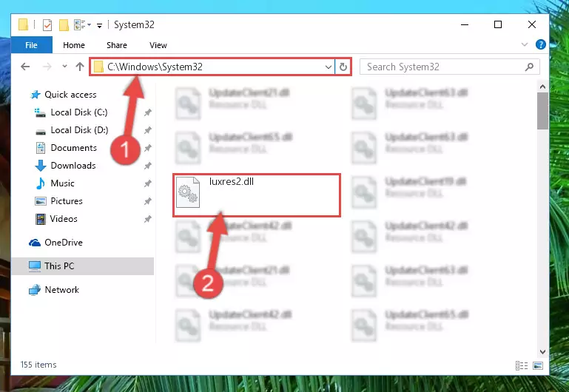Switch to Details view icon in status bar

[522, 365]
